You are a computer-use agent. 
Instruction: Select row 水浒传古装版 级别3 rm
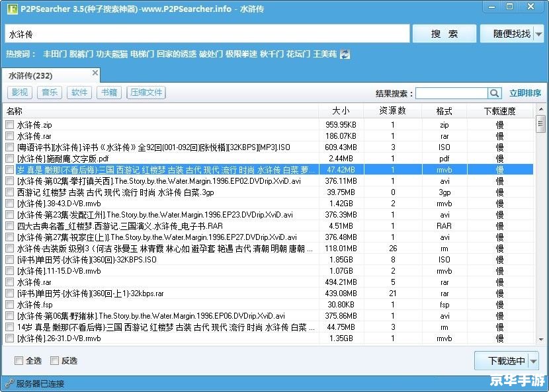(x=268, y=249)
